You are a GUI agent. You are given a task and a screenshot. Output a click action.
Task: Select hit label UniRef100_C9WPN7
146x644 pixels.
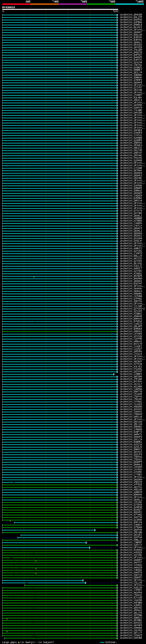pos(131,543)
